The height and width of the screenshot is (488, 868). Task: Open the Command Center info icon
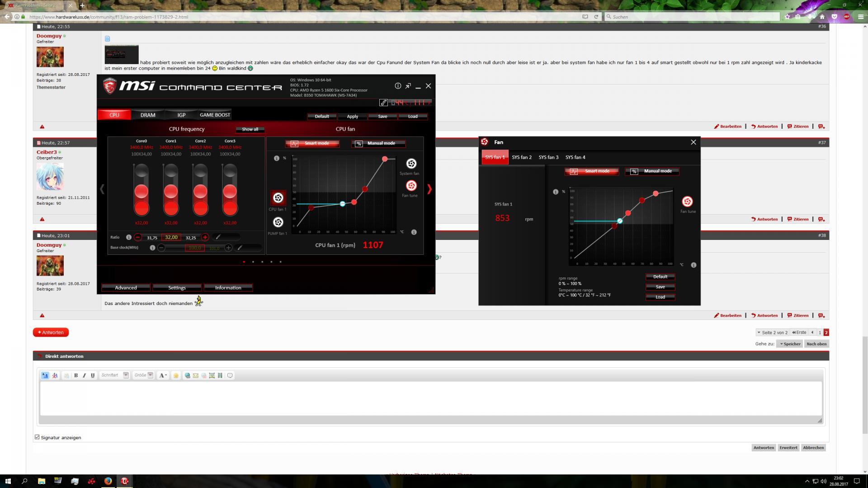click(x=398, y=86)
